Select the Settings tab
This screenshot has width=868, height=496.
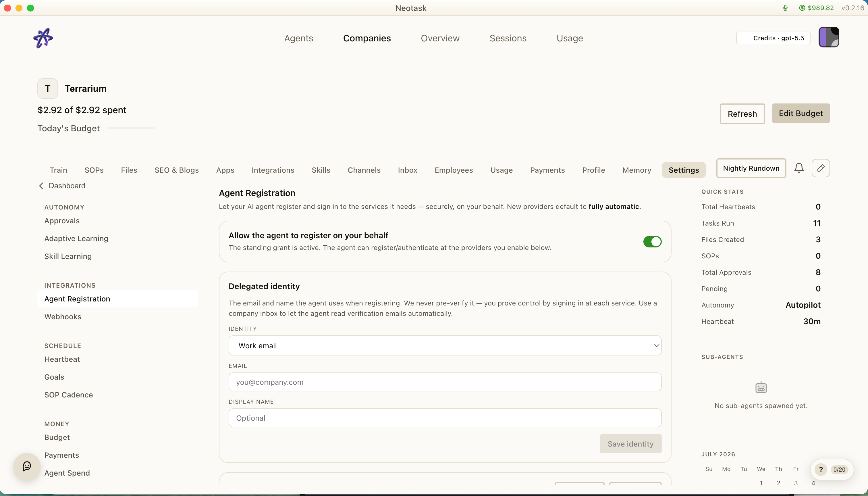click(684, 170)
